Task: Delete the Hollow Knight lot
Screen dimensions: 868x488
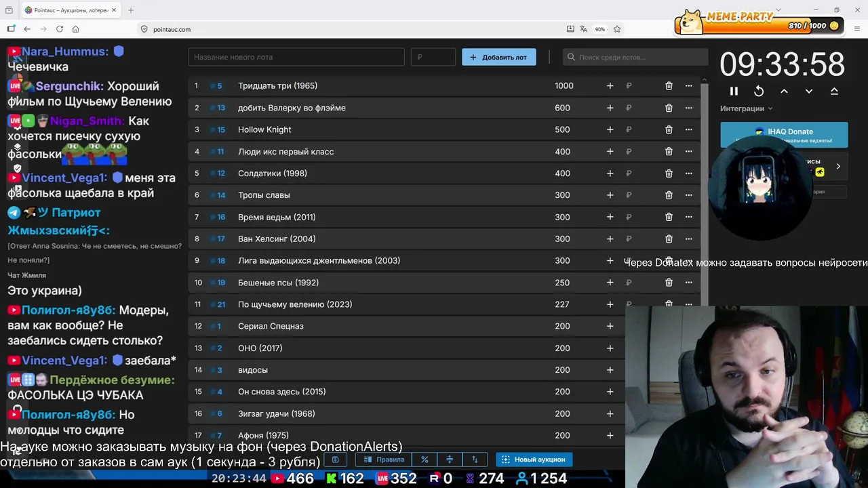Action: [669, 129]
